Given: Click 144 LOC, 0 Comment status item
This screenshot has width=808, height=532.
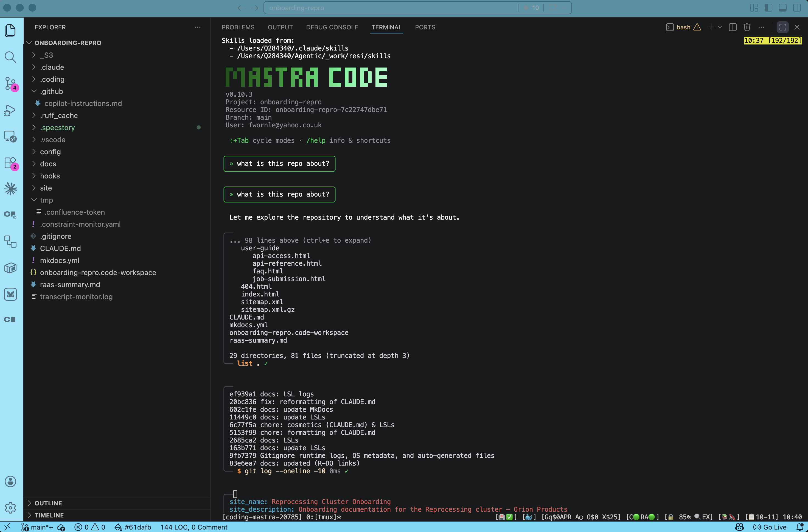Looking at the screenshot, I should coord(194,527).
